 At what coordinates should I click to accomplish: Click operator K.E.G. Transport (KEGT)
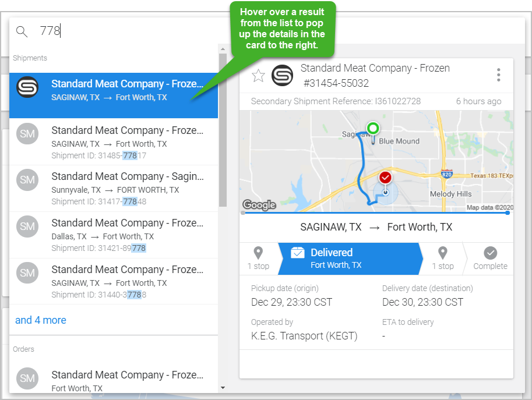304,336
